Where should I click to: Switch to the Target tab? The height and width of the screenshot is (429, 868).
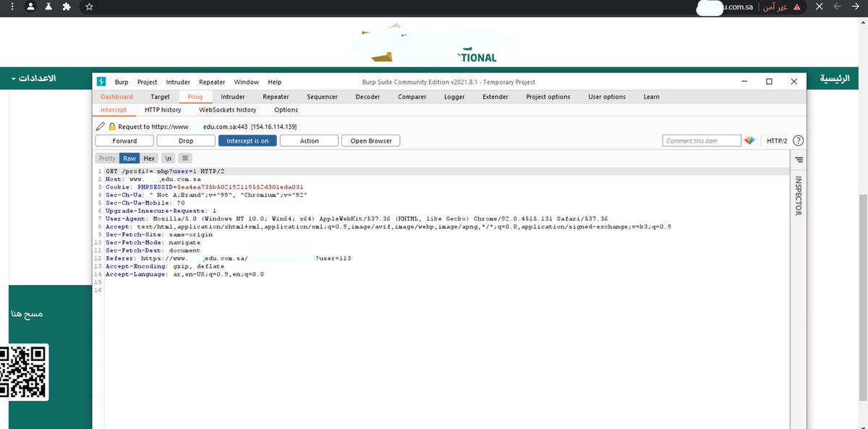tap(160, 97)
